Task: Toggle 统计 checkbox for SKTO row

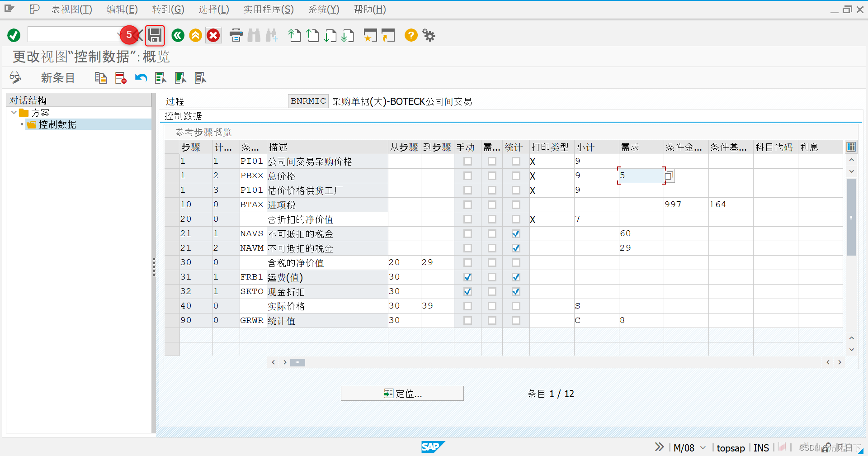Action: pos(516,291)
